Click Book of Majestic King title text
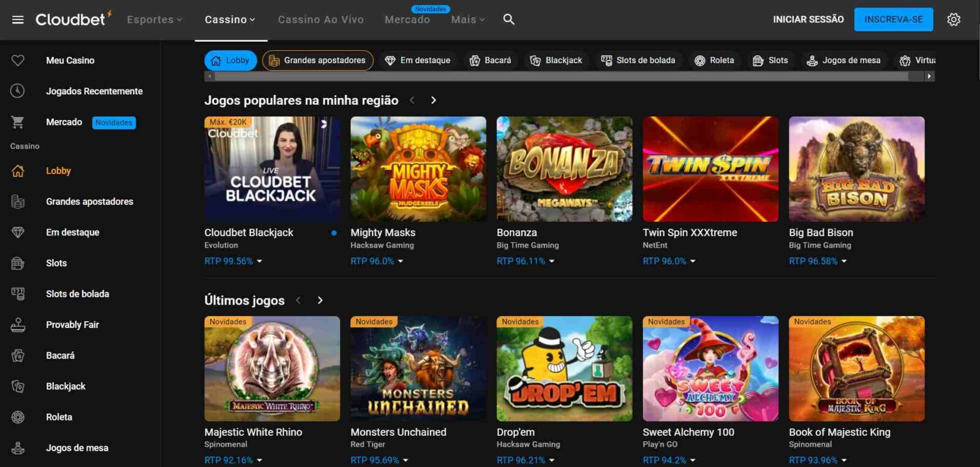This screenshot has width=980, height=467. click(x=840, y=432)
